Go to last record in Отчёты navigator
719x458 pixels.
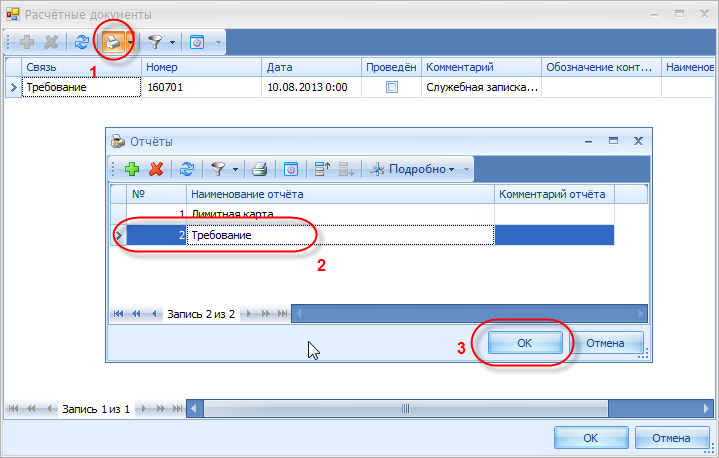tap(283, 314)
